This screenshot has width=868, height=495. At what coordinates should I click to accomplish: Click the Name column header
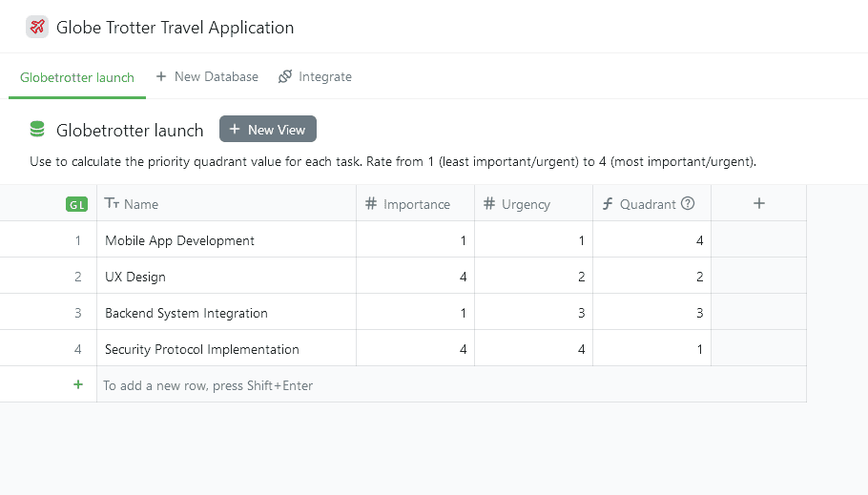point(226,203)
